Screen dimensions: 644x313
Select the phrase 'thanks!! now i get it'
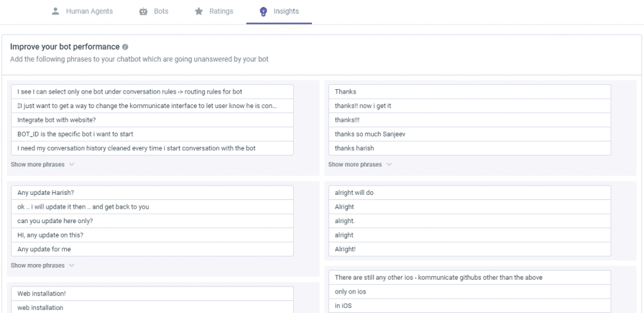[x=470, y=106]
